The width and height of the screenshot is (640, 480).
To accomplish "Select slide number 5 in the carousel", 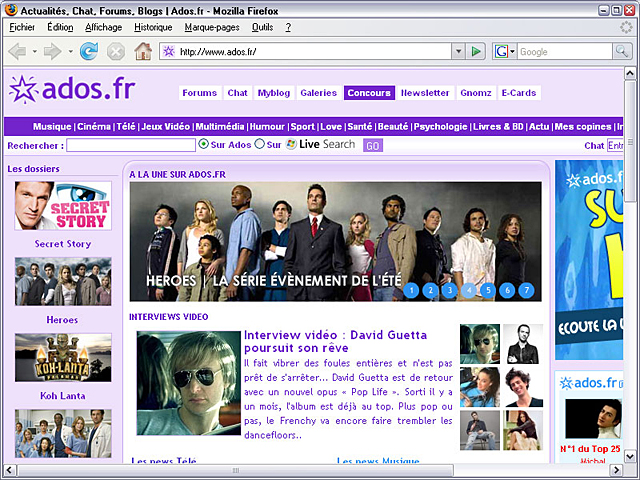I will pos(488,290).
